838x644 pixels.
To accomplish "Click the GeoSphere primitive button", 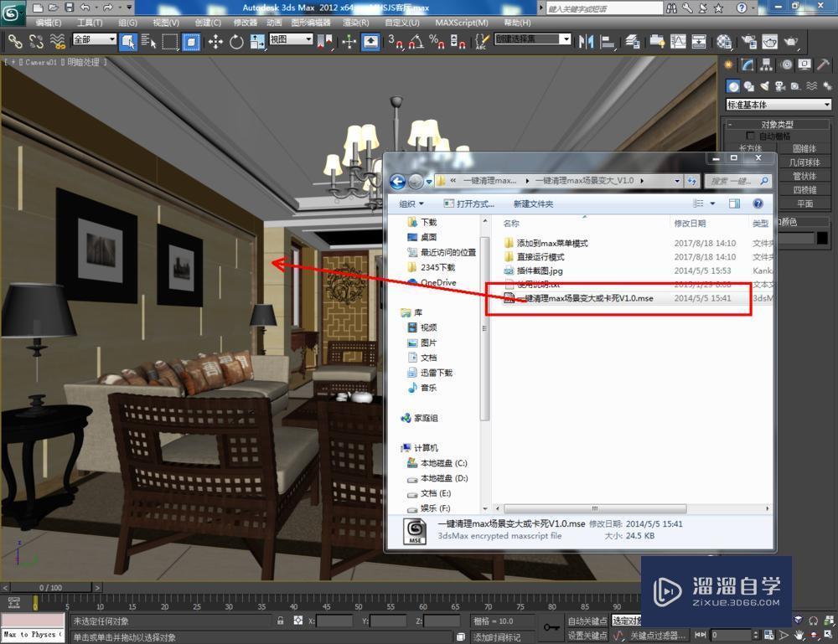I will [804, 162].
